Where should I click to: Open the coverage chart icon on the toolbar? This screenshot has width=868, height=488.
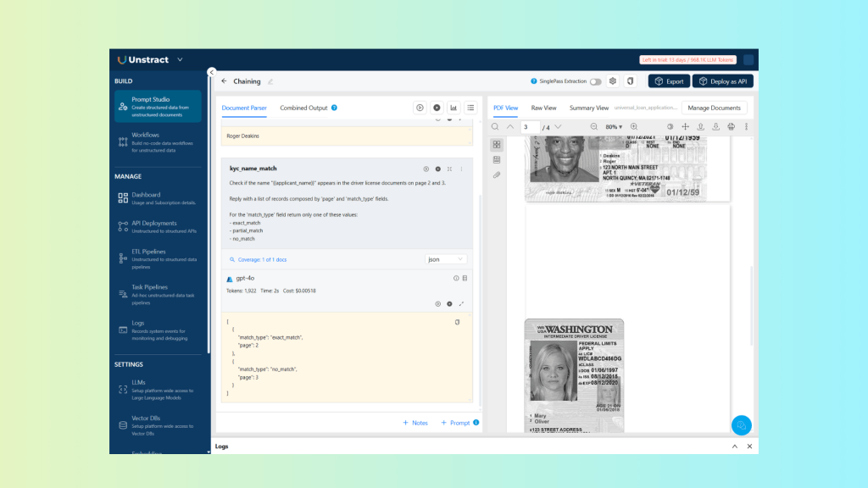pyautogui.click(x=453, y=108)
